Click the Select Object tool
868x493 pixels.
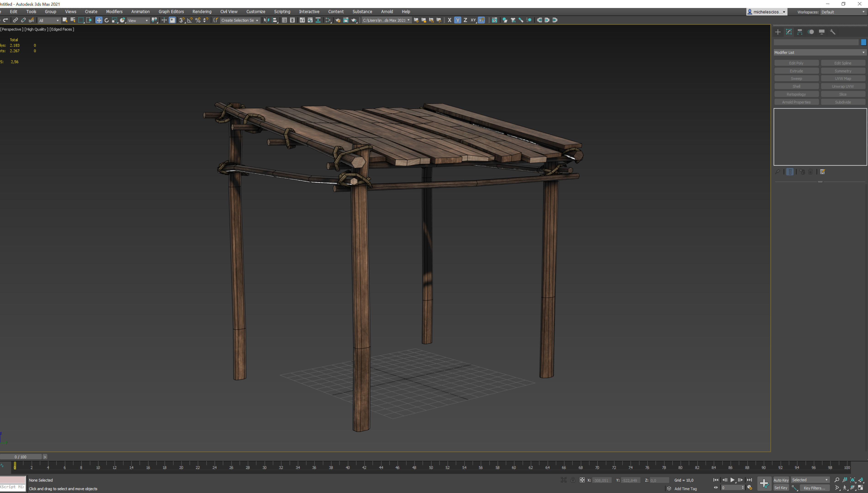[x=65, y=20]
